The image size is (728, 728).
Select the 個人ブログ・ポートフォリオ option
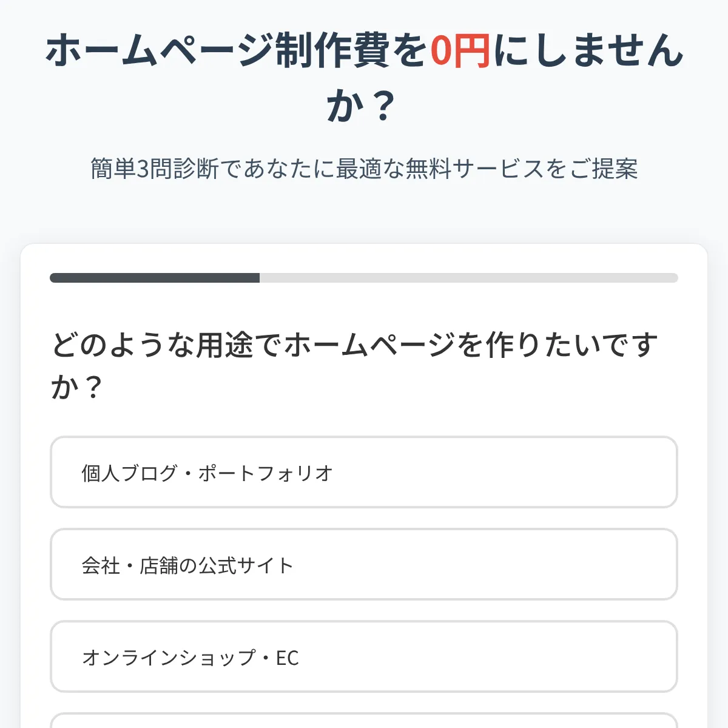(363, 472)
